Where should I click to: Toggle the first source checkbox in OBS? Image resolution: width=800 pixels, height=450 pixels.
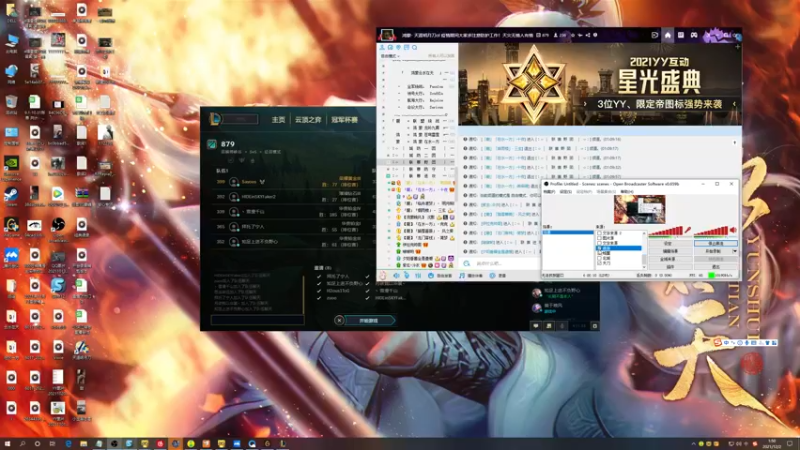[599, 233]
